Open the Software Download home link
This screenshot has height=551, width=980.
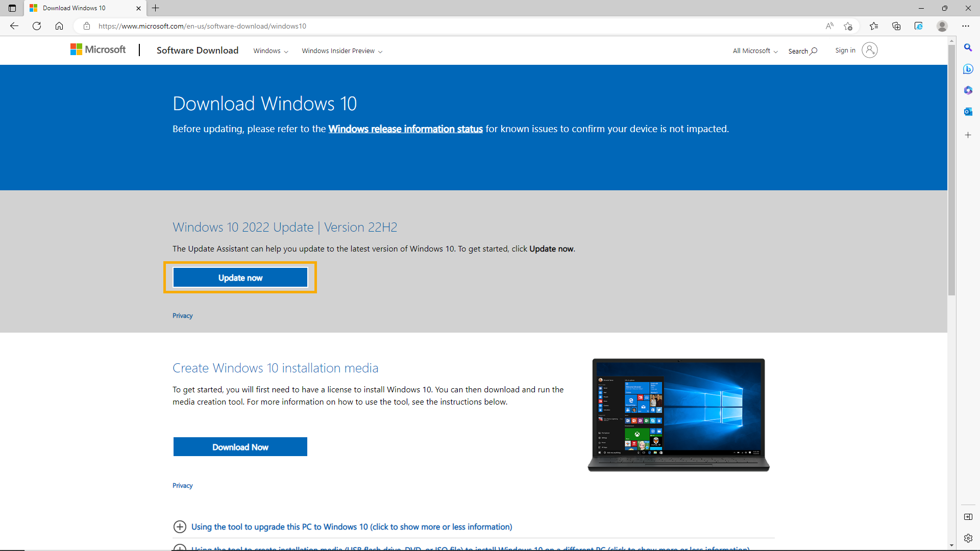(198, 51)
